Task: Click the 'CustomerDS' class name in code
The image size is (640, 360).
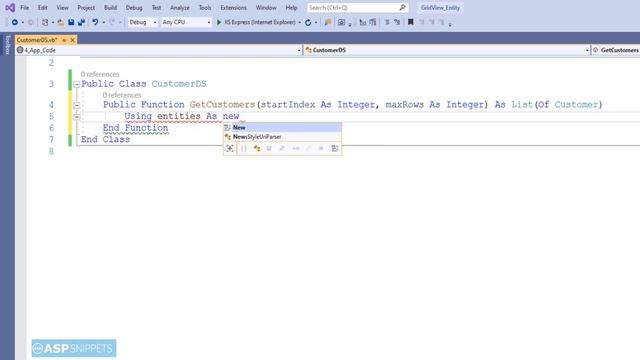Action: click(x=179, y=84)
